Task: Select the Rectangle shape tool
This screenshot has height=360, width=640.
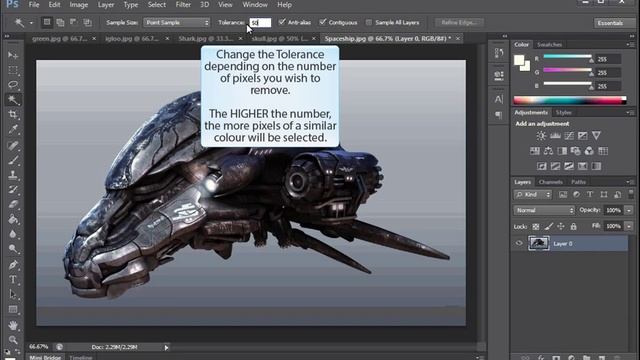Action: click(13, 309)
